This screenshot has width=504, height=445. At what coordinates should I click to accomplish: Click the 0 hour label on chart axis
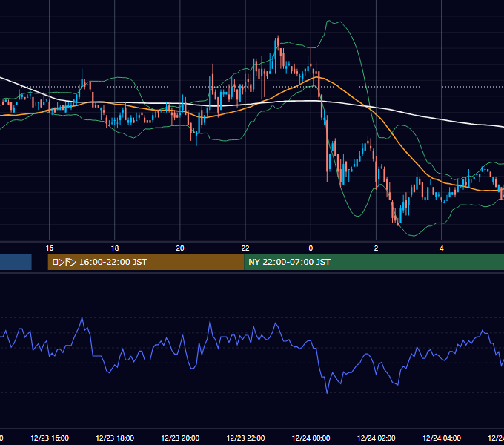pyautogui.click(x=311, y=248)
